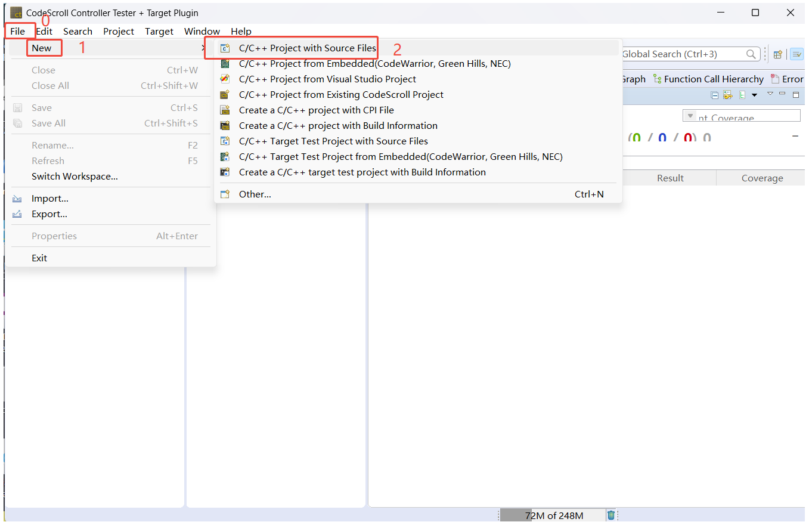
Task: Click the Coverage column header
Action: coord(762,178)
